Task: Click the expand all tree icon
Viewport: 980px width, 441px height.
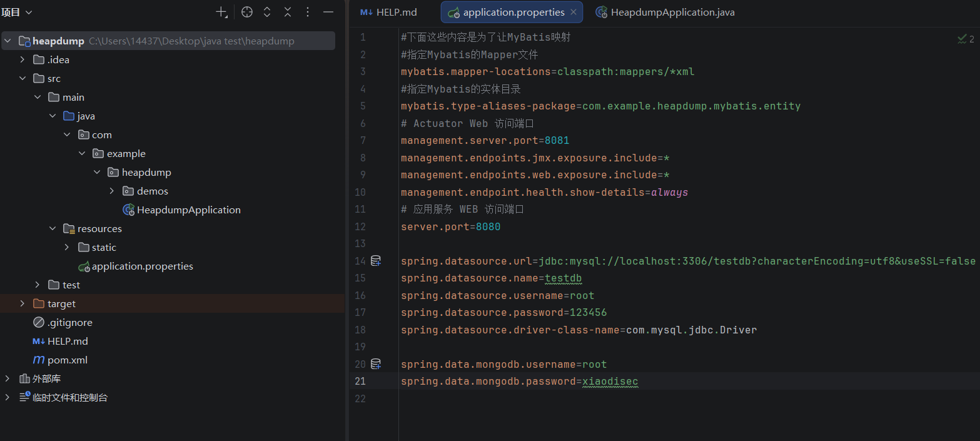Action: [267, 12]
